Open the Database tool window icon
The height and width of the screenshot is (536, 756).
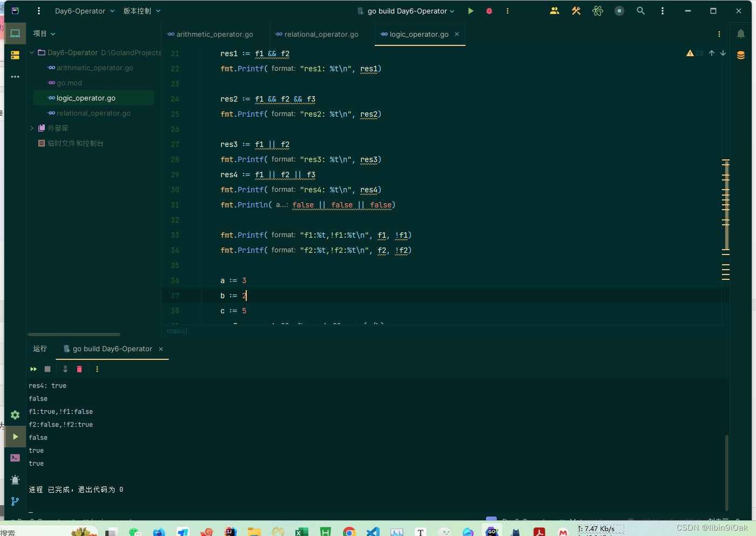(741, 55)
